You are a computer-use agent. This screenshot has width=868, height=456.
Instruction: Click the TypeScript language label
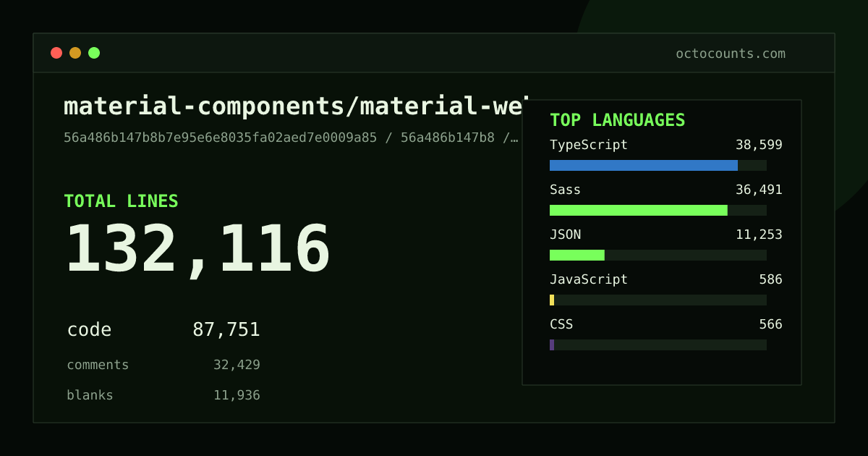(x=589, y=145)
